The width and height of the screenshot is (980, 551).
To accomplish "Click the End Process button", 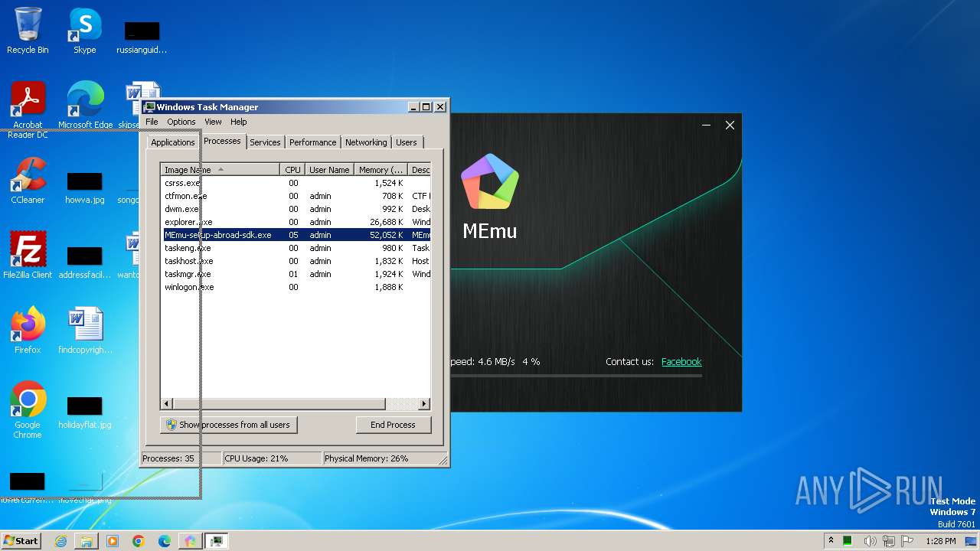I will (393, 425).
